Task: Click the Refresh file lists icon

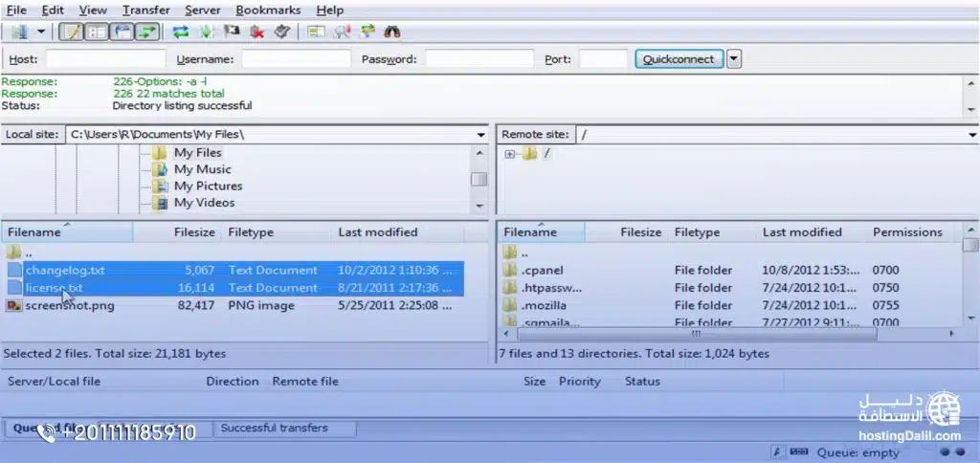Action: pyautogui.click(x=181, y=32)
